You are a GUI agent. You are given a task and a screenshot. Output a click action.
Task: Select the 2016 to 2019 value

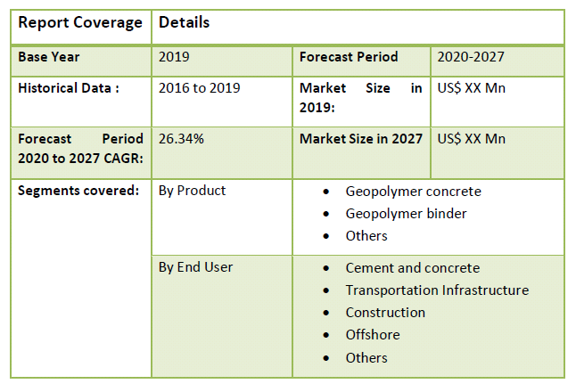tap(199, 88)
